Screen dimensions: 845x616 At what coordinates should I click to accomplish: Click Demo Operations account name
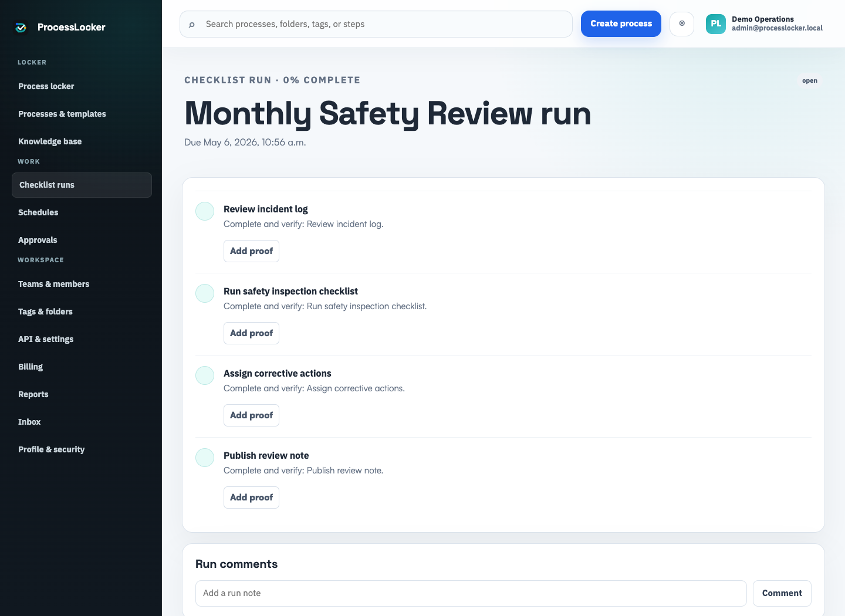click(x=763, y=19)
